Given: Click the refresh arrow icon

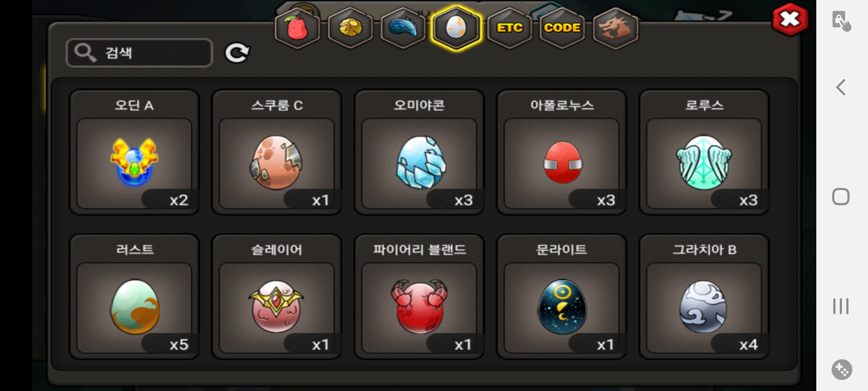Looking at the screenshot, I should [237, 53].
